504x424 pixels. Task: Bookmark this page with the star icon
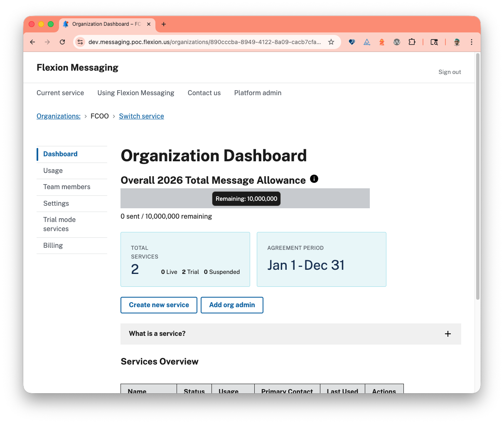coord(331,42)
